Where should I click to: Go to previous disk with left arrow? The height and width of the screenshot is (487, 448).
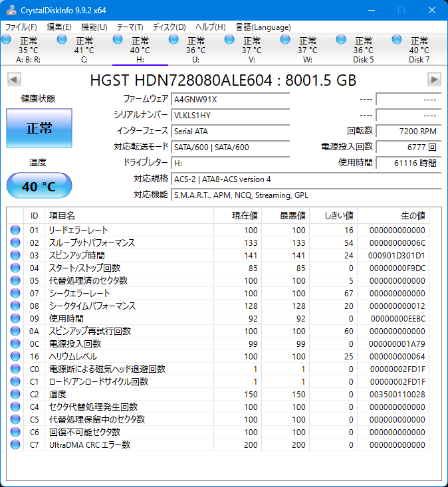coord(14,80)
